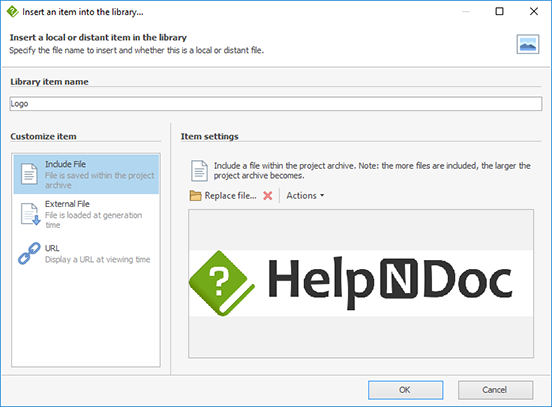Maximize the insert item dialog window

tap(499, 11)
